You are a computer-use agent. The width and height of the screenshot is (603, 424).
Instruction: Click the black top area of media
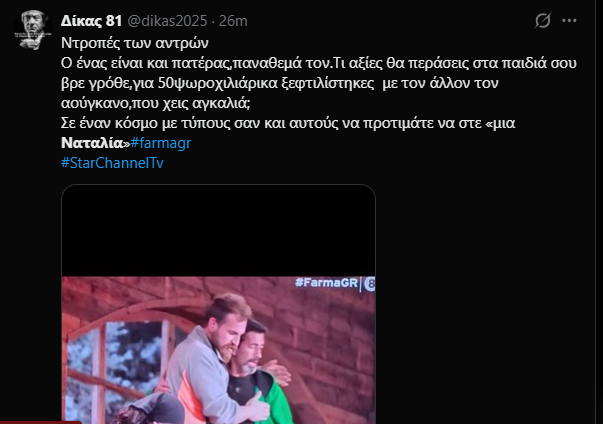point(218,231)
